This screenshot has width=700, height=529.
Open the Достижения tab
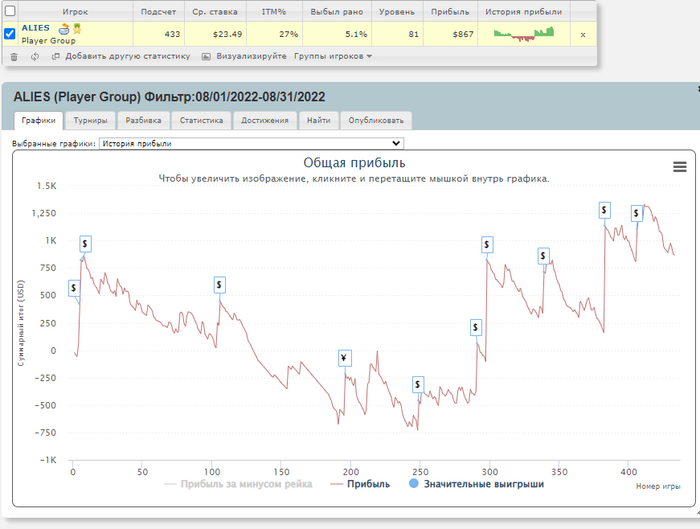(265, 121)
